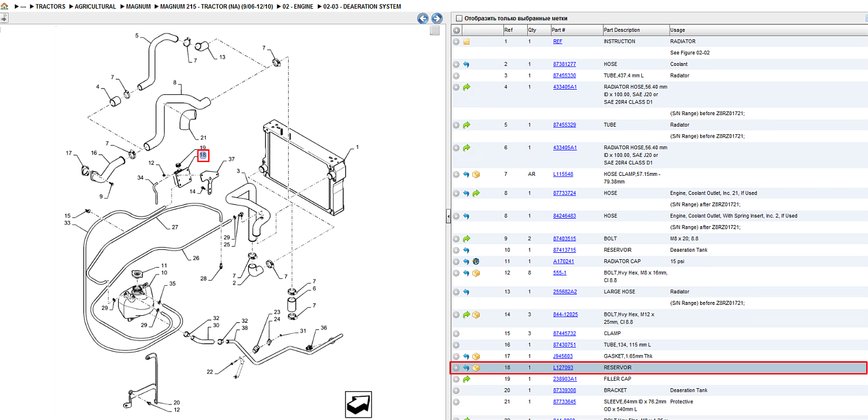The image size is (868, 420).
Task: Click the blue arrow icon in LARGE HOSE row
Action: coord(466,292)
